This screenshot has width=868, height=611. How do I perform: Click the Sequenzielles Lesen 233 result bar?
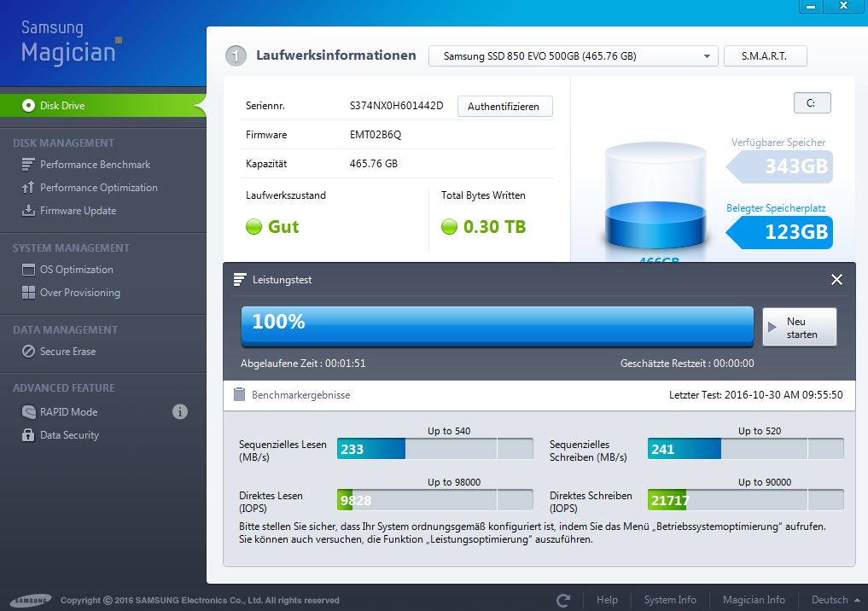[435, 449]
